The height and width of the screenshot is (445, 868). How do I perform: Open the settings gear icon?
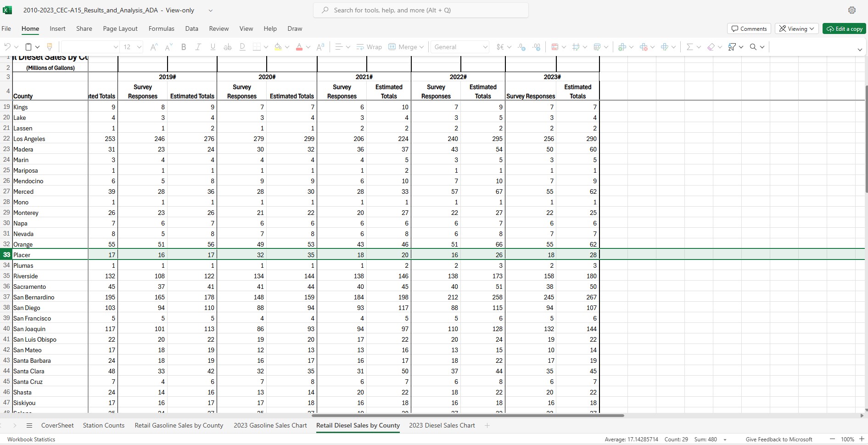pos(852,10)
